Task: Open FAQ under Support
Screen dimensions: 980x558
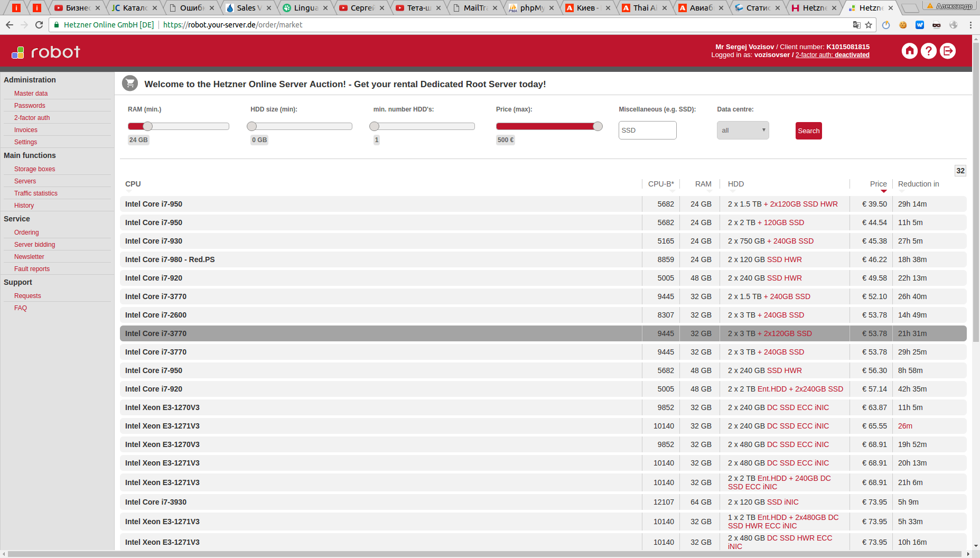Action: tap(21, 308)
